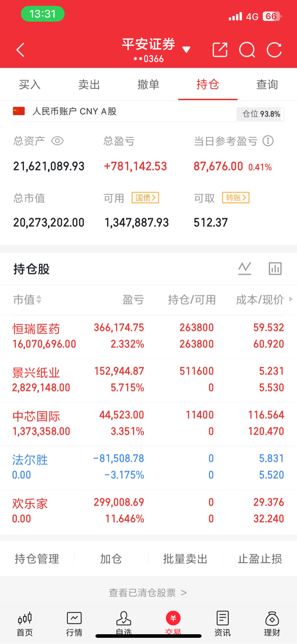Open 持仓管理 option
The width and height of the screenshot is (297, 644).
coord(37,559)
